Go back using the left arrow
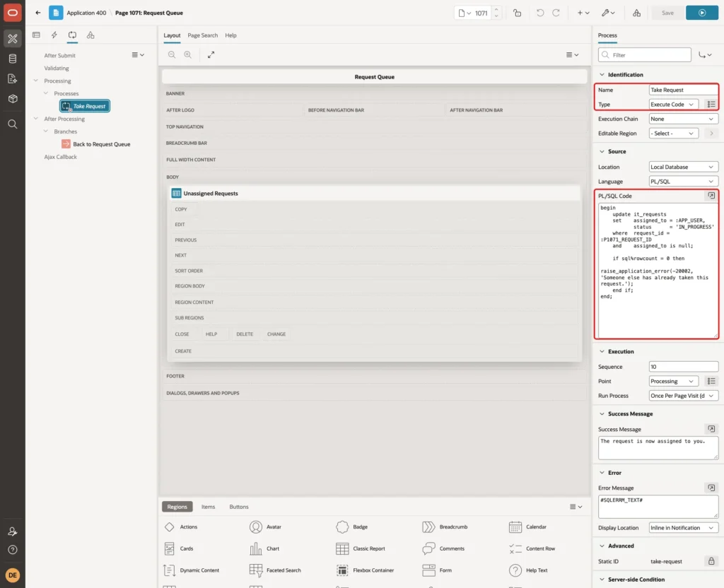 pos(38,13)
